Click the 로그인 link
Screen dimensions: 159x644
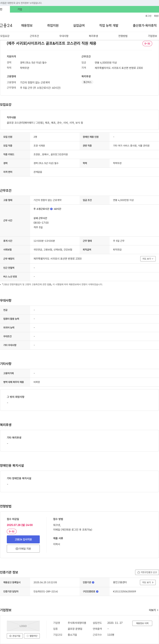(x=148, y=16)
